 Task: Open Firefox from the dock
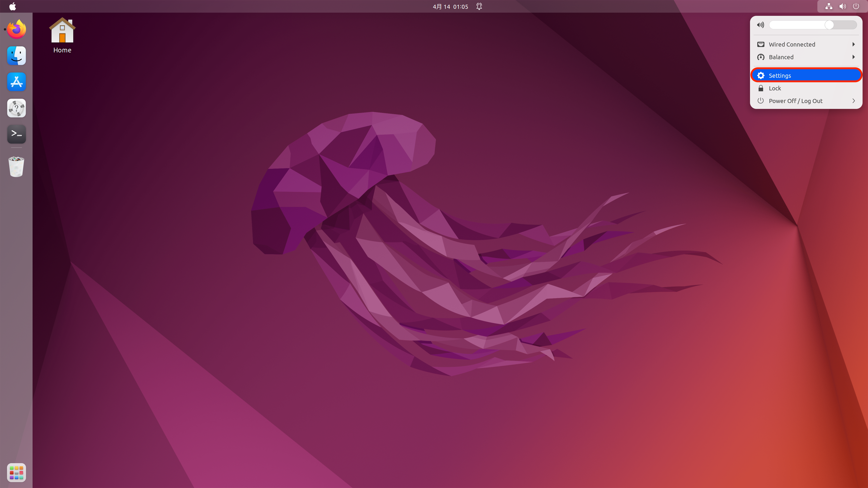(x=17, y=29)
